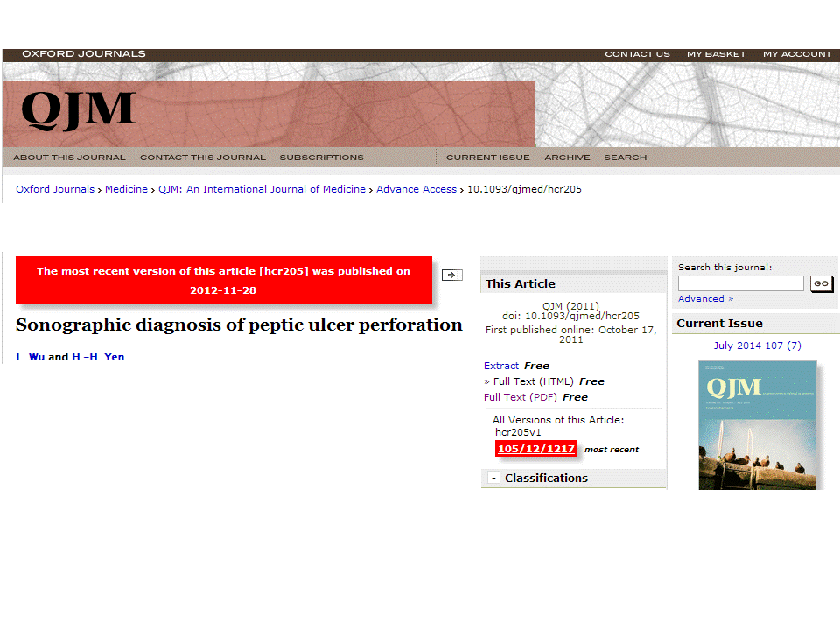Open Contact Us in top bar
Viewport: 840px width, 630px height.
pyautogui.click(x=638, y=54)
